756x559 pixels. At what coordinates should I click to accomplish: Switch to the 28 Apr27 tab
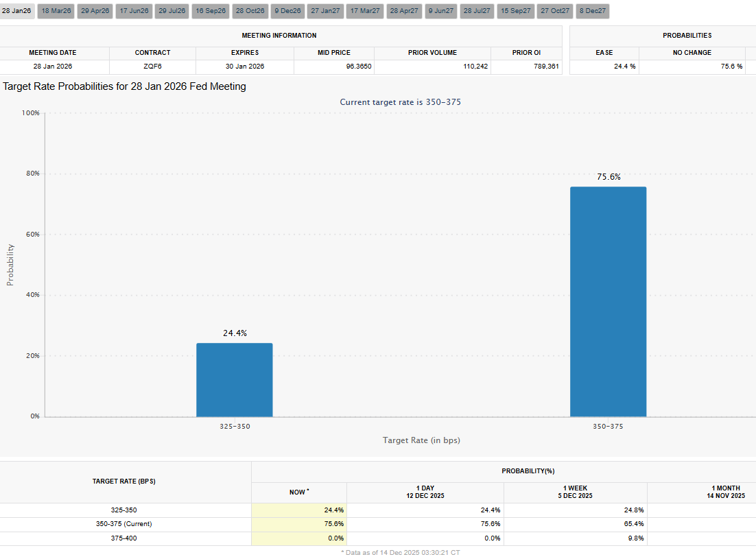tap(404, 11)
